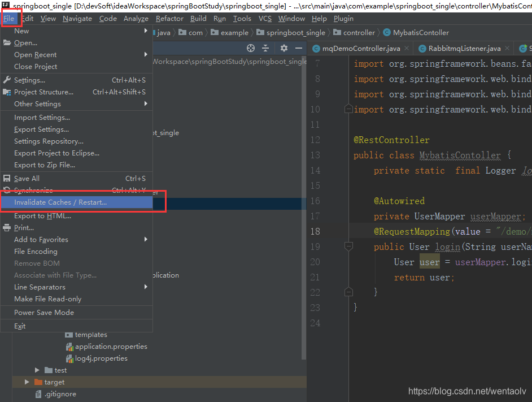Screen dimensions: 532x402
Task: Close the mqDemoController.java tab
Action: (x=407, y=48)
